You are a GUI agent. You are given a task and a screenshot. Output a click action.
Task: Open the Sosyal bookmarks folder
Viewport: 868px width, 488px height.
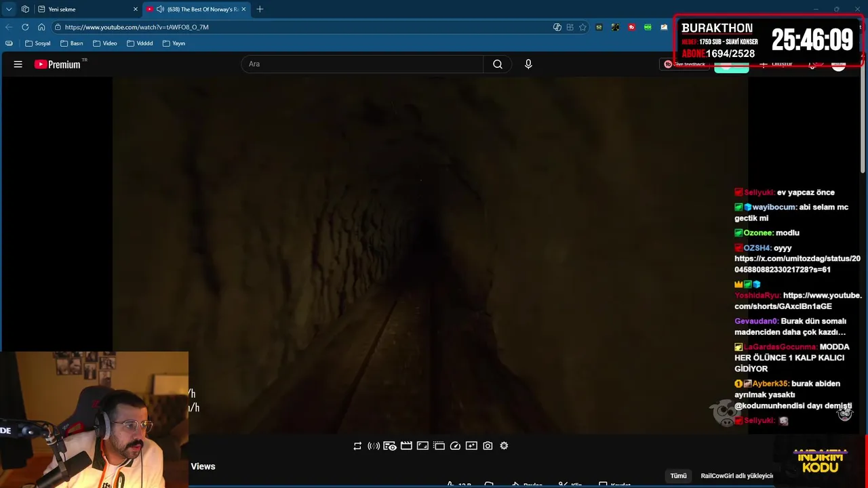[x=38, y=43]
